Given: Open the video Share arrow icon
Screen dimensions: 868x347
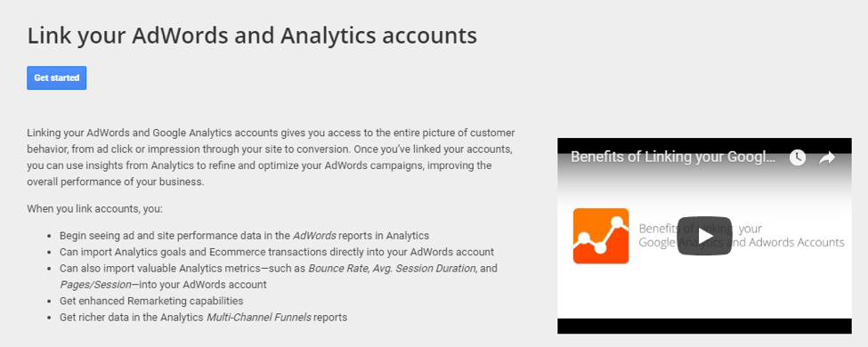Looking at the screenshot, I should click(x=827, y=157).
